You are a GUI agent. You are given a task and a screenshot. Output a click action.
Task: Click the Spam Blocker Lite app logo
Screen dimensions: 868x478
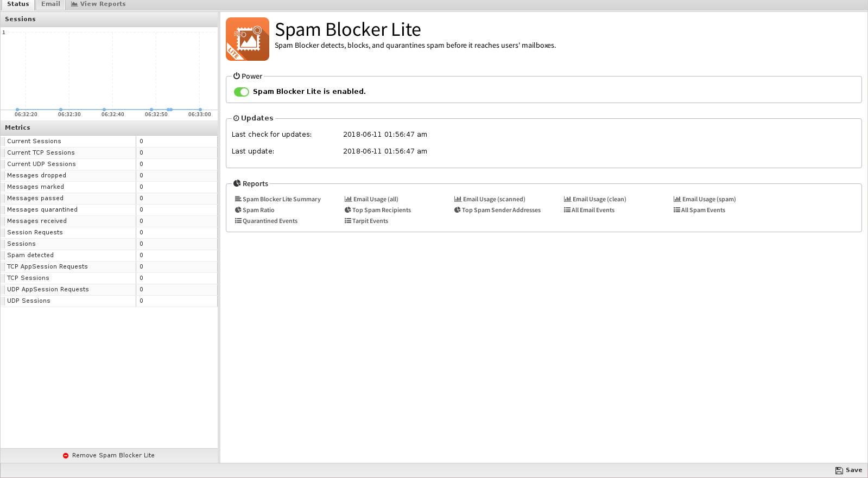pyautogui.click(x=248, y=39)
